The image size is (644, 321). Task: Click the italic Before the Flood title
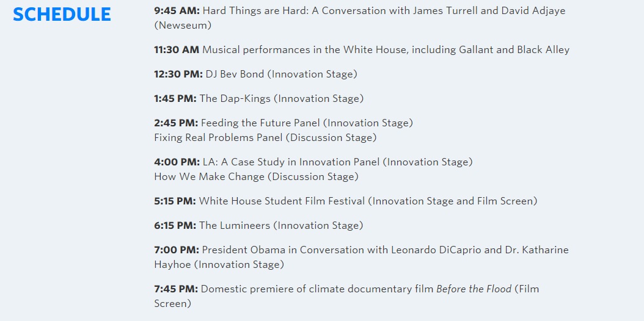pos(474,289)
